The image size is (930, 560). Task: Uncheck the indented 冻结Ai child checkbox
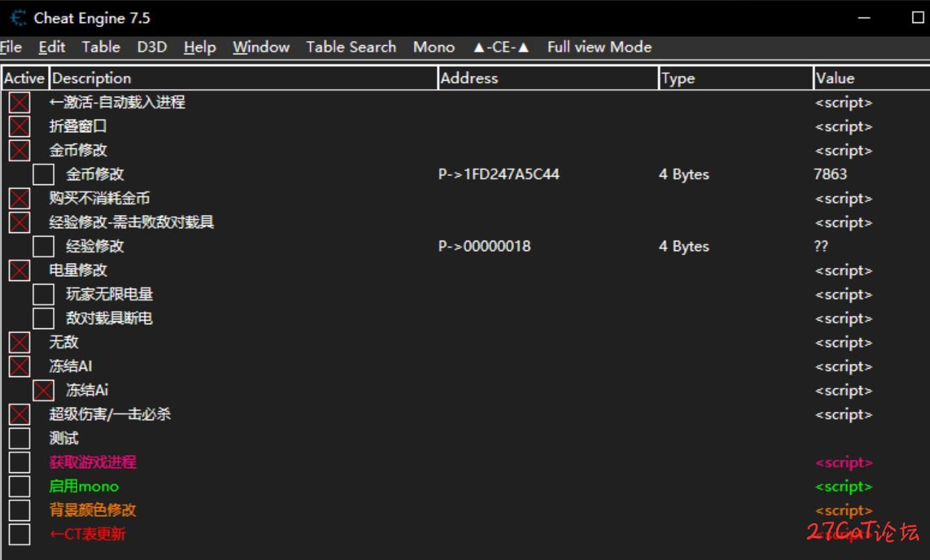coord(43,390)
